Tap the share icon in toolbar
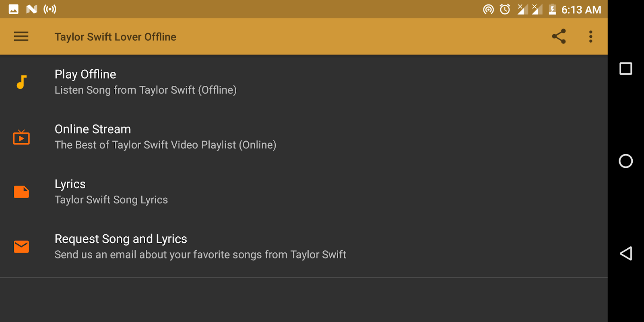Image resolution: width=644 pixels, height=322 pixels. 559,37
